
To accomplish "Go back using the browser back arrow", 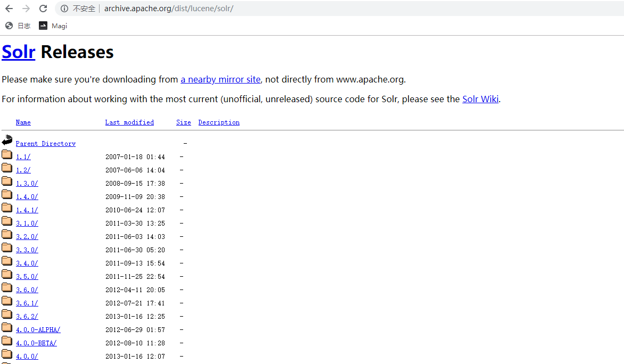I will point(9,9).
